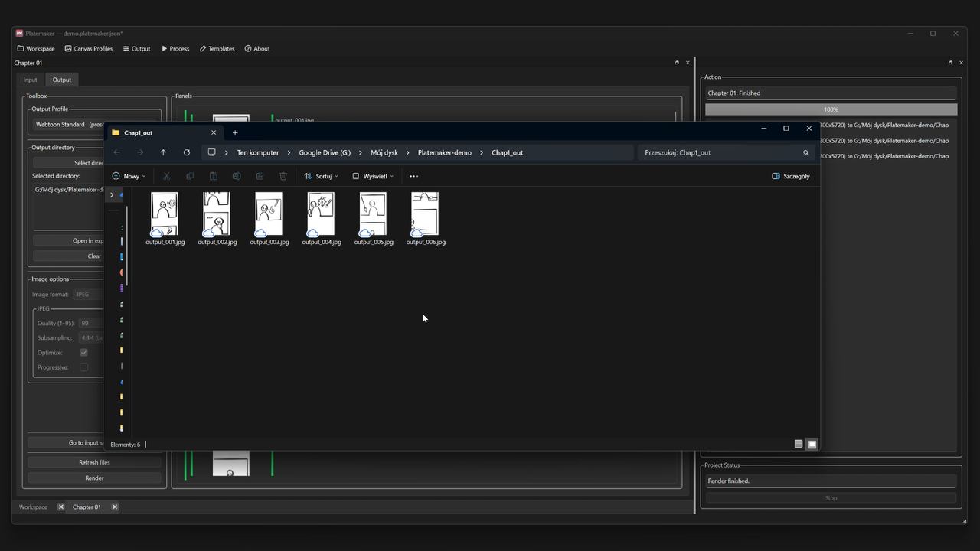Open the Nowy dropdown
The height and width of the screenshot is (551, 980).
pyautogui.click(x=129, y=176)
